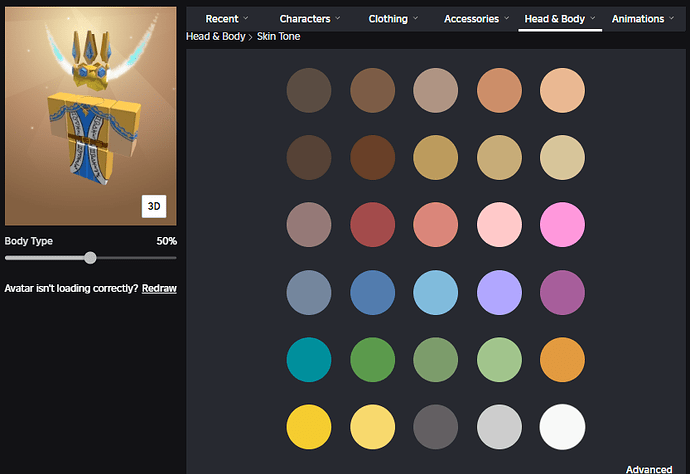Choose the dark gray skin tone
Image resolution: width=690 pixels, height=474 pixels.
[435, 426]
